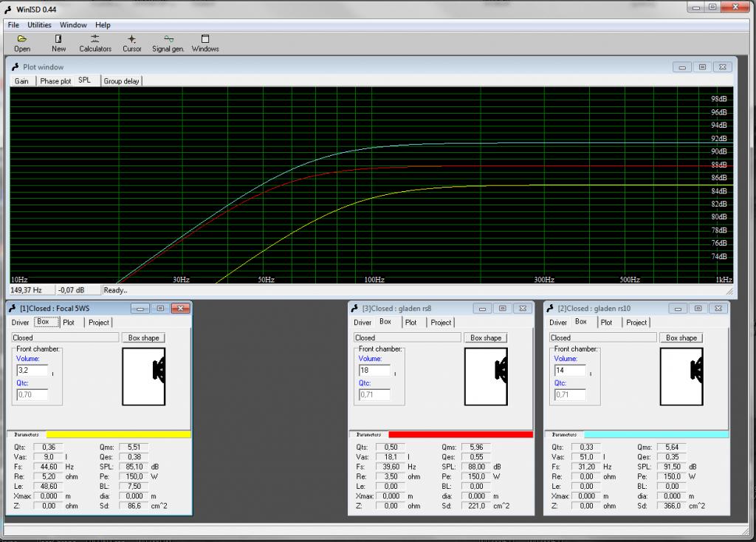Open the Utilities menu

pyautogui.click(x=40, y=25)
